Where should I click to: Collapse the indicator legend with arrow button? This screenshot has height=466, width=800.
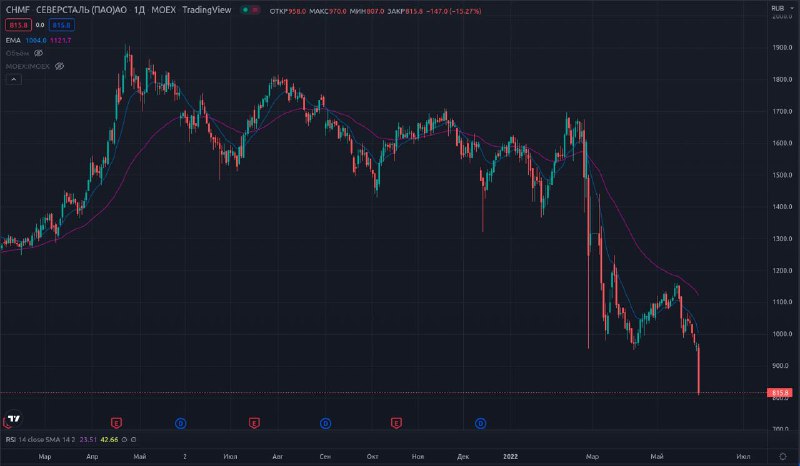pyautogui.click(x=14, y=80)
